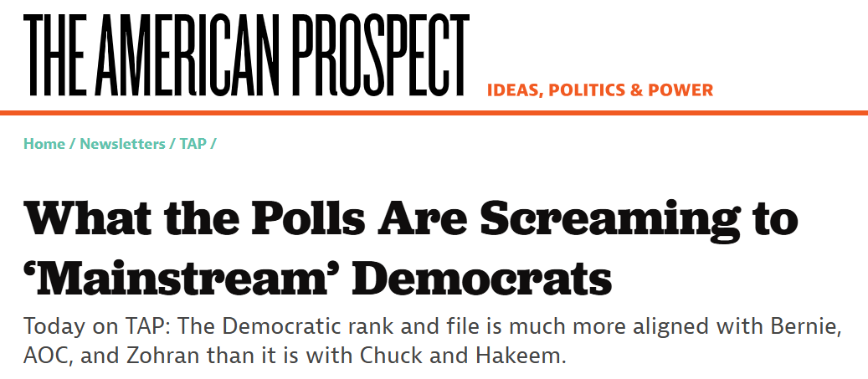Go to the Newsletters breadcrumb link
This screenshot has height=379, width=868.
[x=123, y=144]
